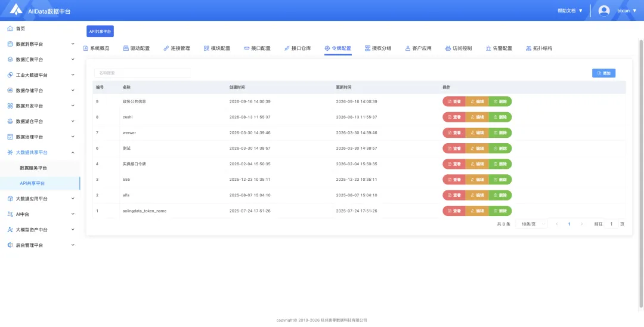This screenshot has width=644, height=327.
Task: Go to the previous page arrow
Action: (557, 224)
